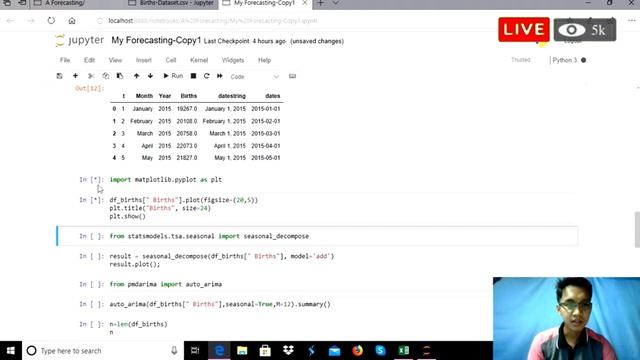Open File Explorer from the taskbar
Image resolution: width=640 pixels, height=360 pixels.
(242, 351)
